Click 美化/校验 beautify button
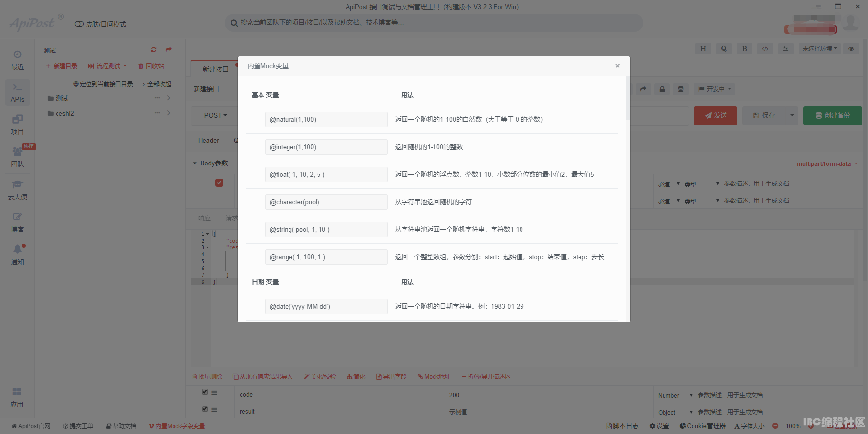Screen dimensions: 868x434 pyautogui.click(x=319, y=377)
